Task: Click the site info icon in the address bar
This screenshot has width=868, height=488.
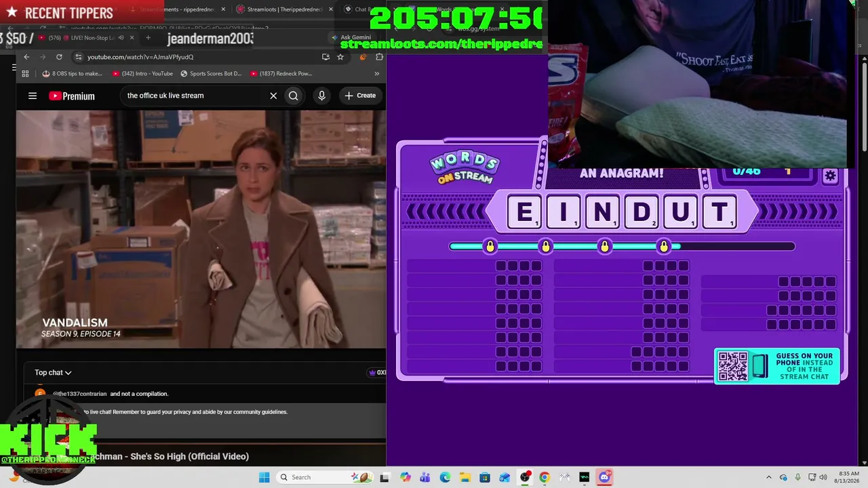Action: (79, 57)
